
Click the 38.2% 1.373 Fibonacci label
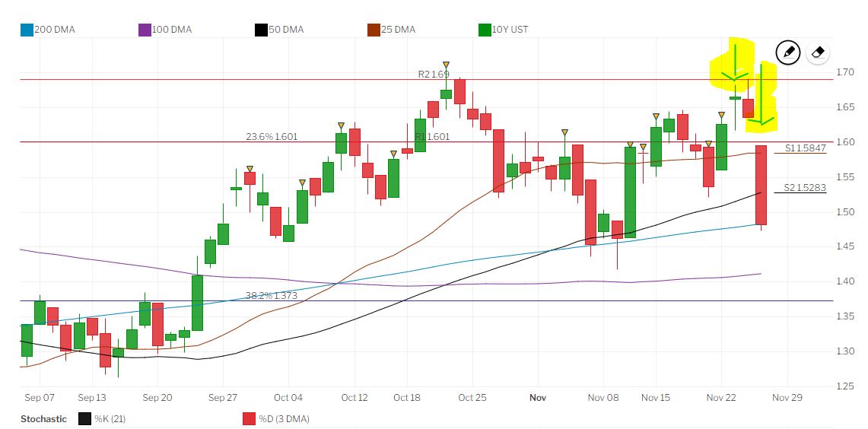(x=272, y=296)
